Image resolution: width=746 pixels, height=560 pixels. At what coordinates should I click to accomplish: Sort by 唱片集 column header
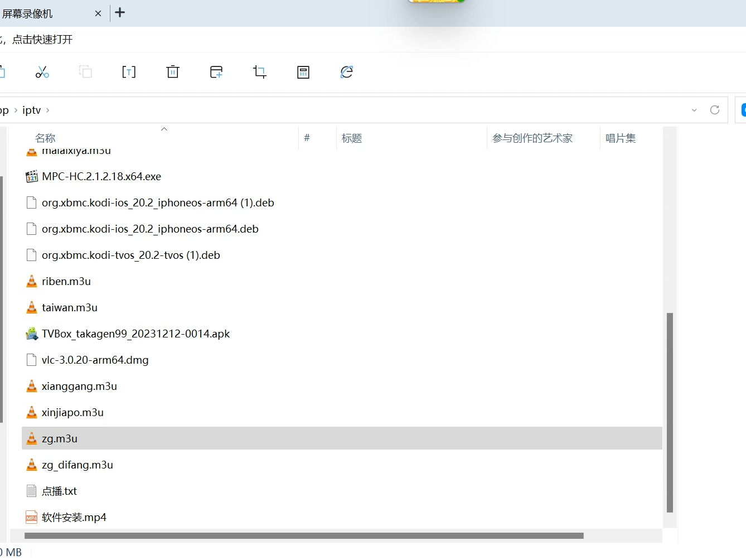[621, 138]
